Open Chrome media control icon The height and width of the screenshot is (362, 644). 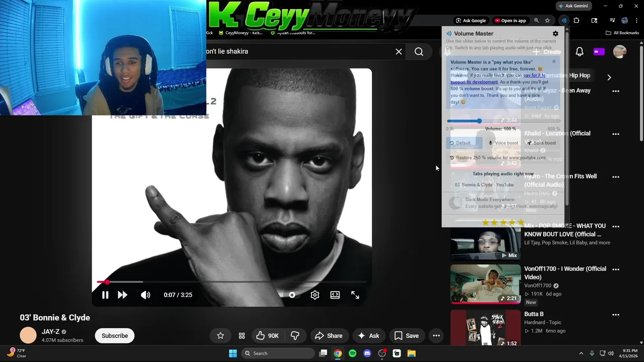tap(612, 21)
